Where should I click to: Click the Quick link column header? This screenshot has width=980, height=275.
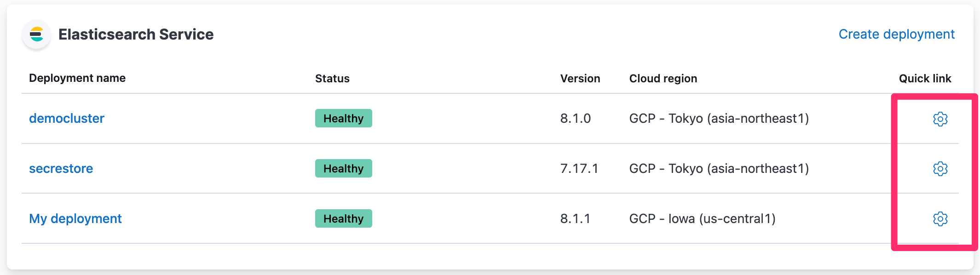point(925,79)
